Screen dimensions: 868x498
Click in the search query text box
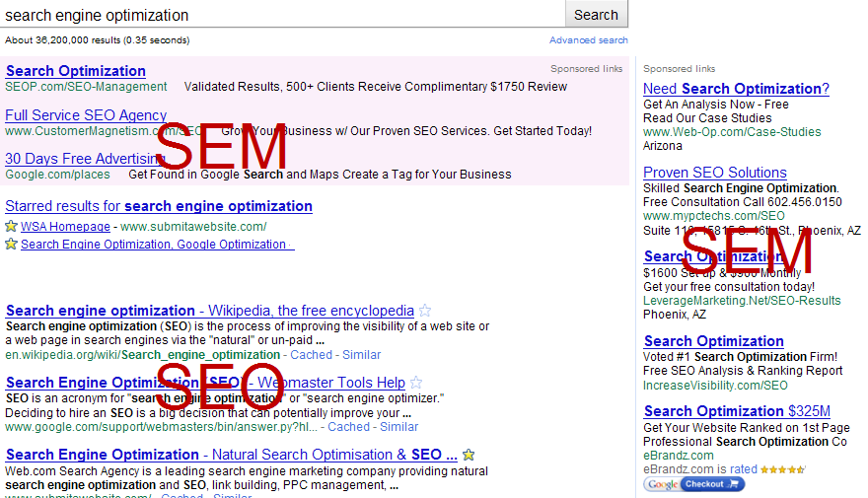[281, 15]
